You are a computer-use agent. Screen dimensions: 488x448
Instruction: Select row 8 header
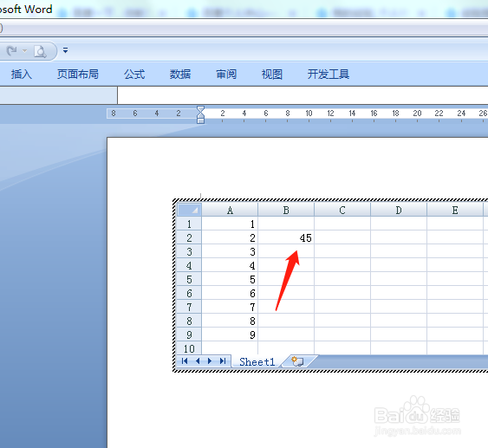tap(189, 321)
